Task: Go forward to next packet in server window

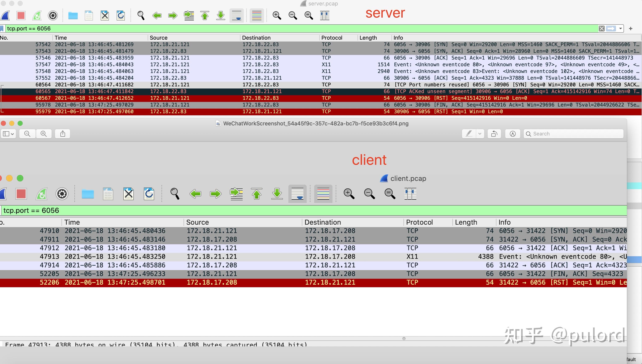Action: pos(173,16)
